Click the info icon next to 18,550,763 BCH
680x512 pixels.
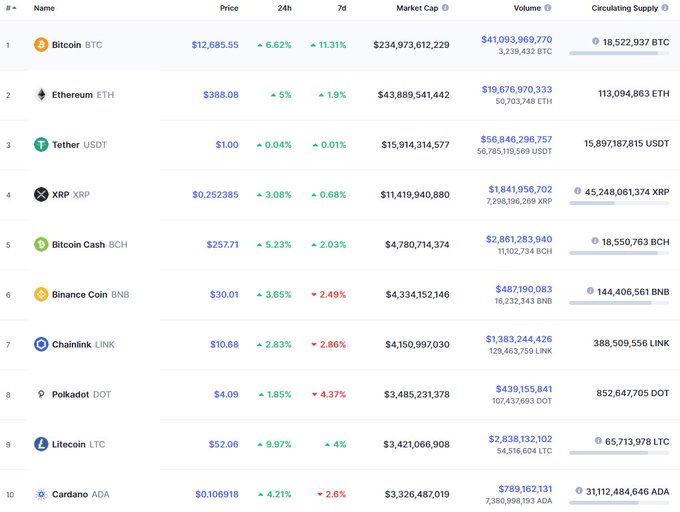click(595, 241)
